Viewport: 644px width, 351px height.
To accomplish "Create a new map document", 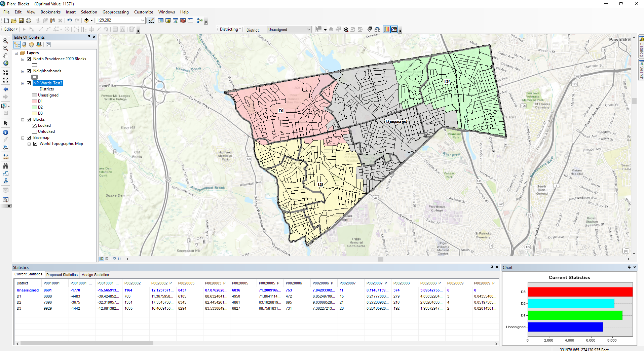I will pos(6,21).
